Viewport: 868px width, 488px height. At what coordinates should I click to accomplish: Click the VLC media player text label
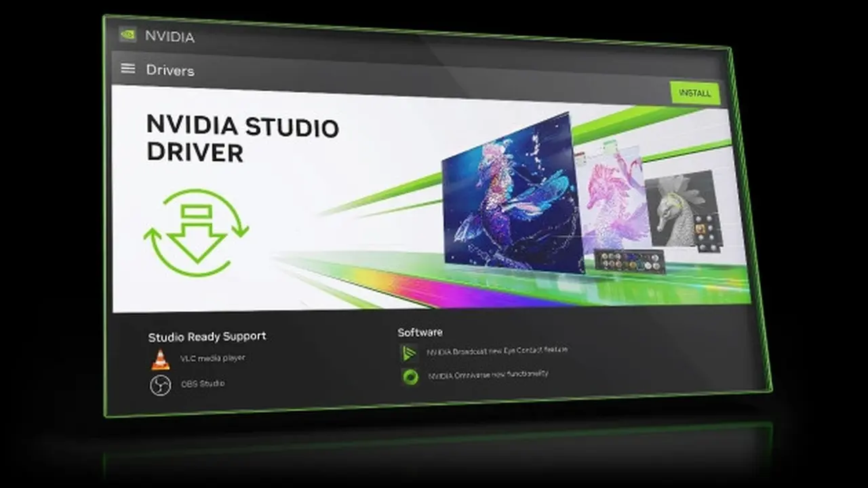[x=213, y=358]
